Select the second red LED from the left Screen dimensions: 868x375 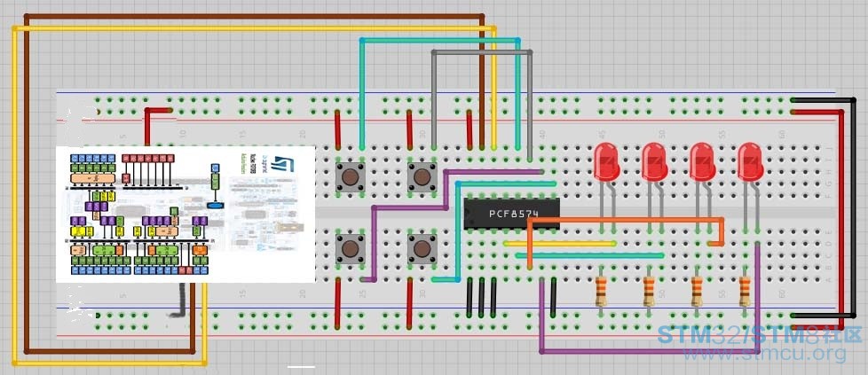(654, 161)
